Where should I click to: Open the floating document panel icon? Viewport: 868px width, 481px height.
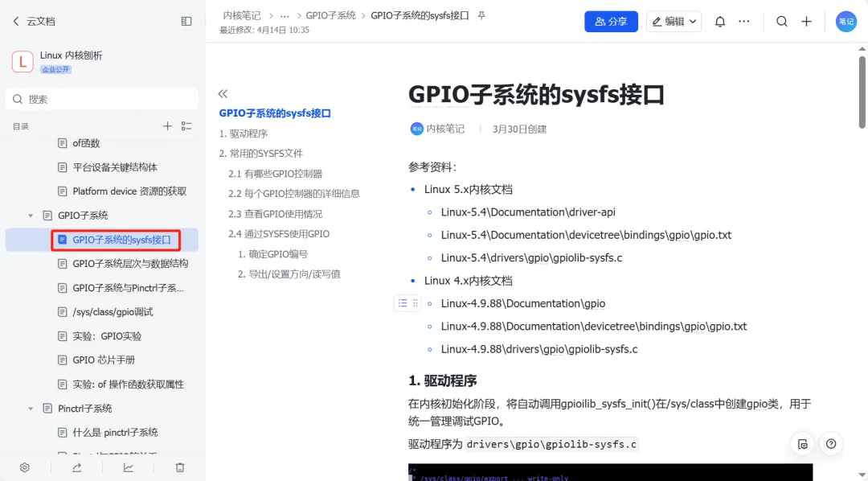[x=803, y=444]
